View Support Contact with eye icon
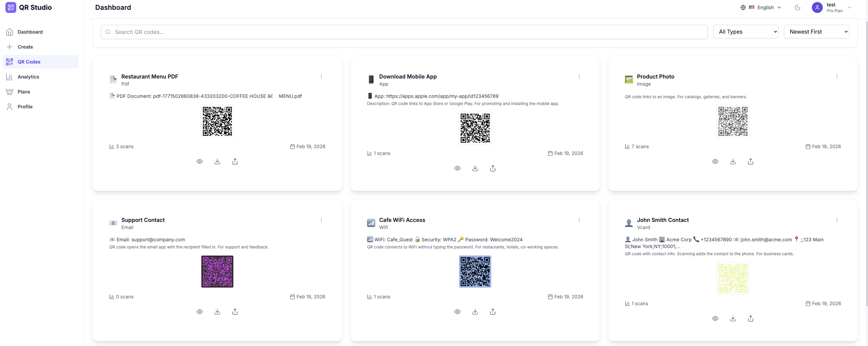 coord(200,312)
